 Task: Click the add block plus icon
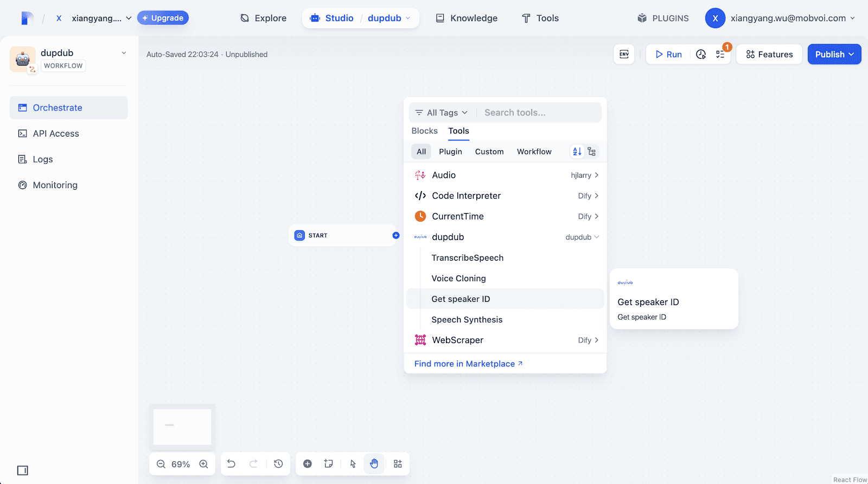pos(308,463)
